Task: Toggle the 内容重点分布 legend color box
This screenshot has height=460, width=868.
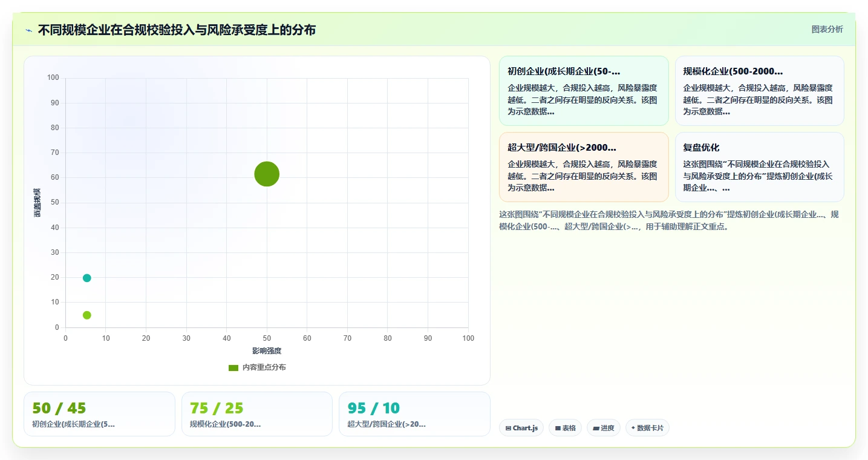Action: click(x=233, y=367)
